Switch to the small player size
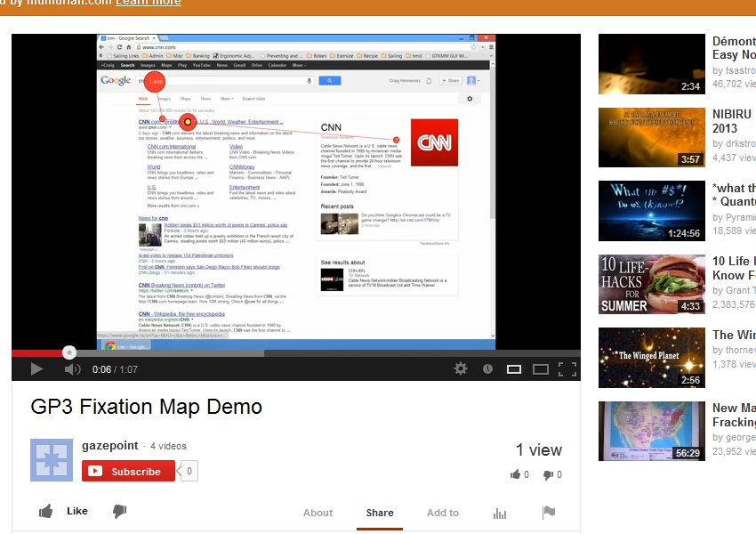This screenshot has height=534, width=756. coord(514,369)
